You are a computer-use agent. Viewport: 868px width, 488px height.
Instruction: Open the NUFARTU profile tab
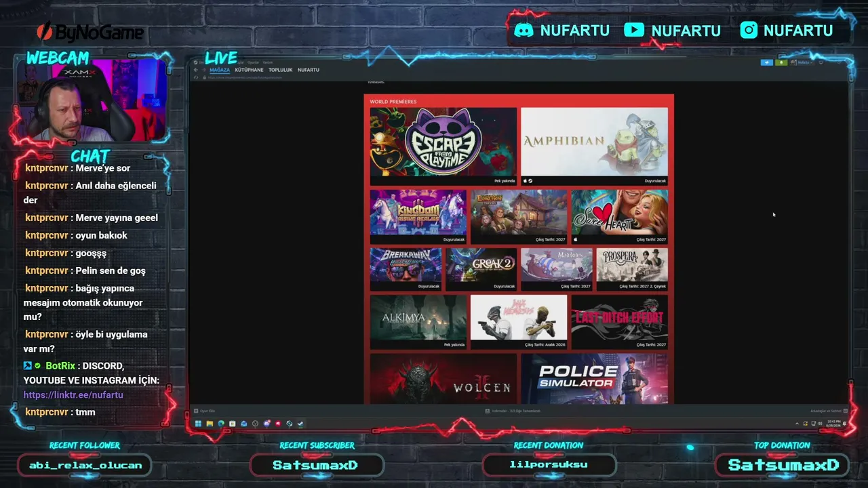click(309, 70)
